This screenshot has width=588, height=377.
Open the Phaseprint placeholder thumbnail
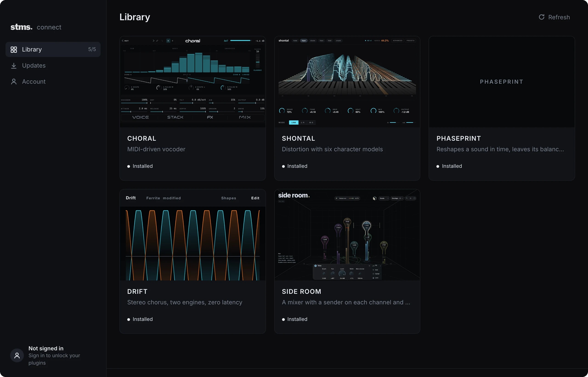[x=502, y=82]
